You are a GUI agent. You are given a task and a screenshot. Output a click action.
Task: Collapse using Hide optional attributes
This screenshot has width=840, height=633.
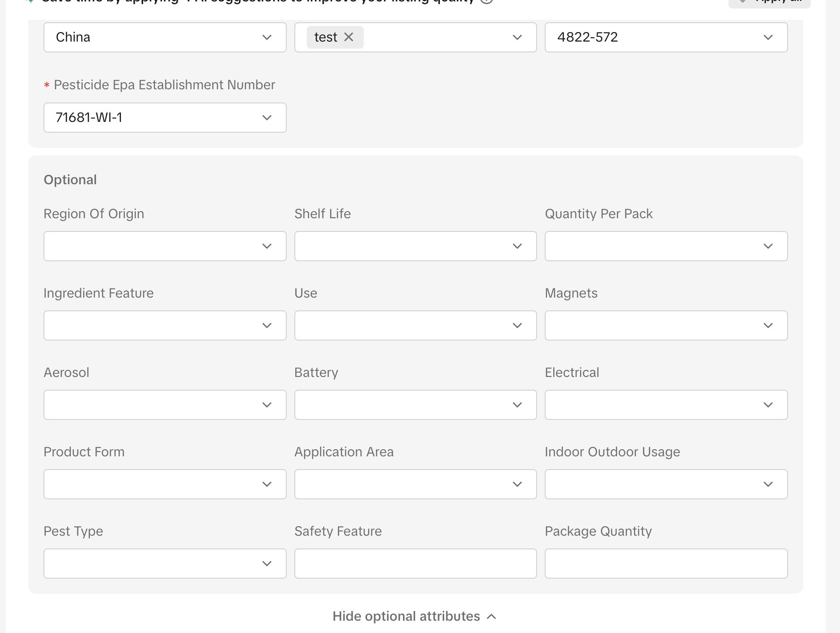(414, 616)
